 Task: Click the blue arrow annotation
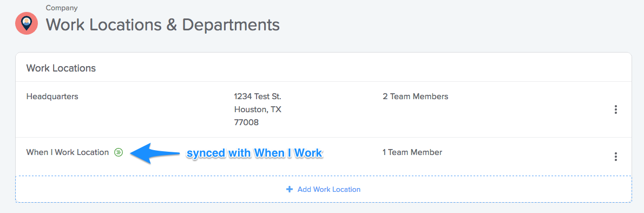pyautogui.click(x=155, y=153)
